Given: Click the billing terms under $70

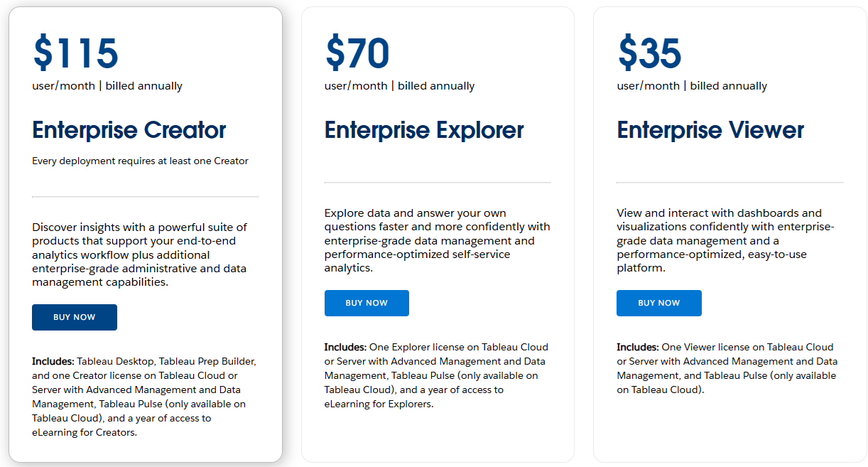Looking at the screenshot, I should (399, 86).
